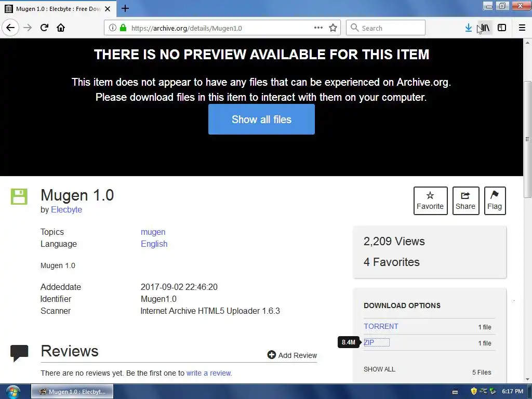This screenshot has width=532, height=399.
Task: Click the 4 Favorites text
Action: point(392,262)
